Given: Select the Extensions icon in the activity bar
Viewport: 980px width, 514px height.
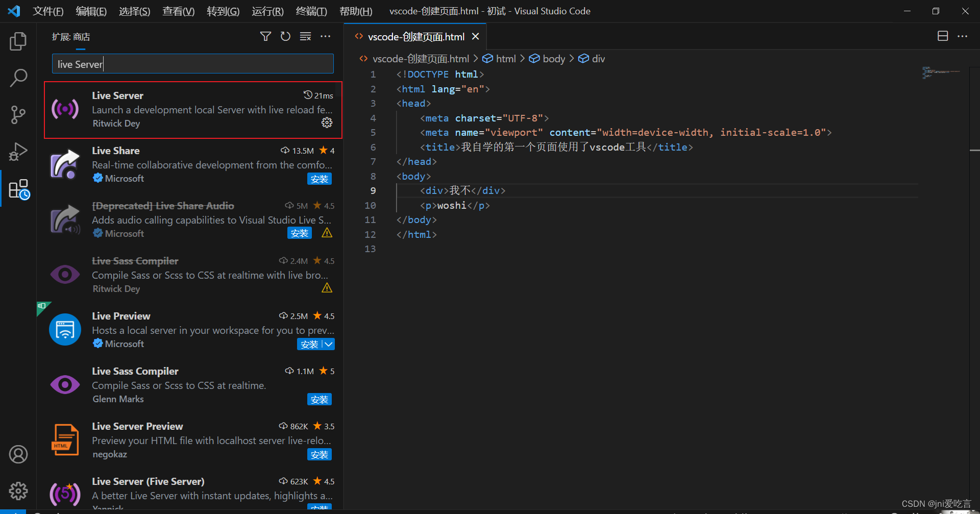Looking at the screenshot, I should 18,189.
